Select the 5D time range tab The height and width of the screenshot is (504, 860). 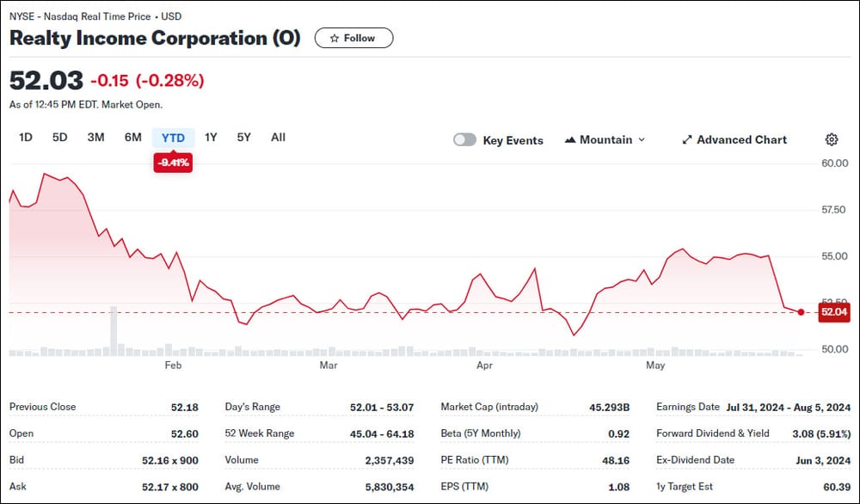[59, 138]
